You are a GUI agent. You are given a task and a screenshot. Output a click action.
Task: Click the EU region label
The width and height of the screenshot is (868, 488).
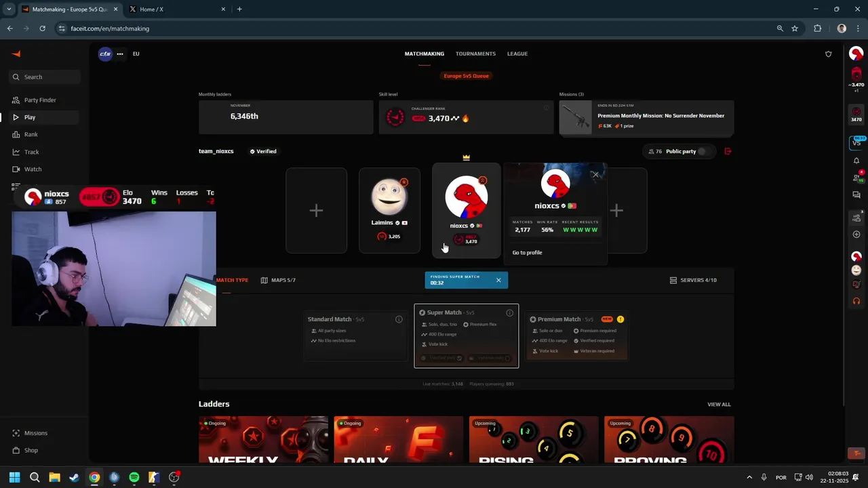pyautogui.click(x=136, y=54)
